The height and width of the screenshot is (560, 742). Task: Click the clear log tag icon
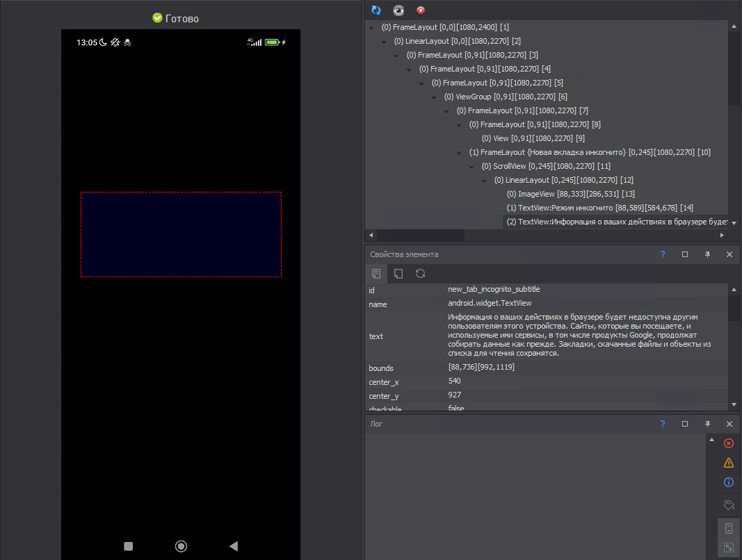pyautogui.click(x=728, y=504)
